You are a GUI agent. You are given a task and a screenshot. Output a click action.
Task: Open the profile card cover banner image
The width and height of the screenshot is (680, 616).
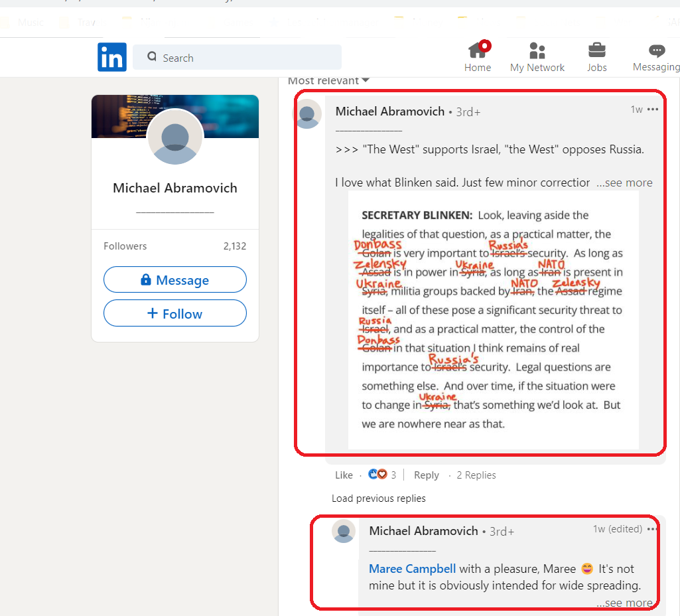pos(175,116)
